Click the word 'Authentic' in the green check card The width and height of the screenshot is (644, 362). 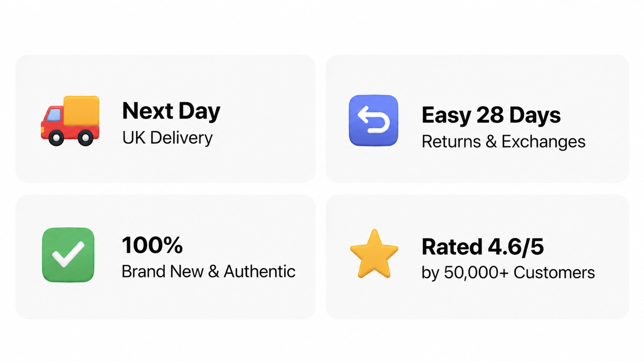pyautogui.click(x=260, y=271)
